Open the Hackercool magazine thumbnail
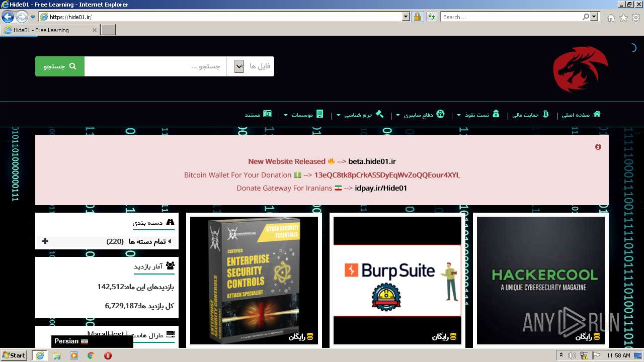Image resolution: width=644 pixels, height=362 pixels. [541, 281]
